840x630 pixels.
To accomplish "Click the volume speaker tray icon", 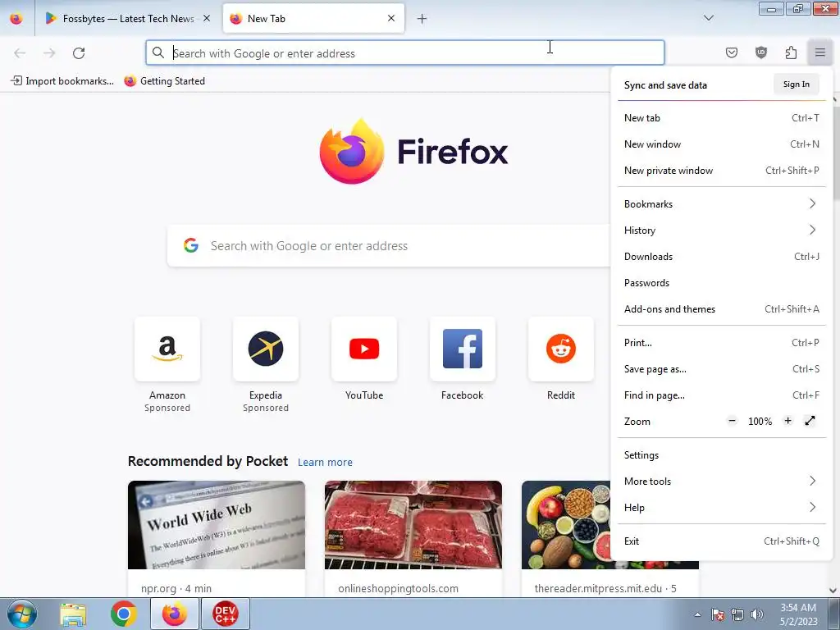I will pos(756,614).
